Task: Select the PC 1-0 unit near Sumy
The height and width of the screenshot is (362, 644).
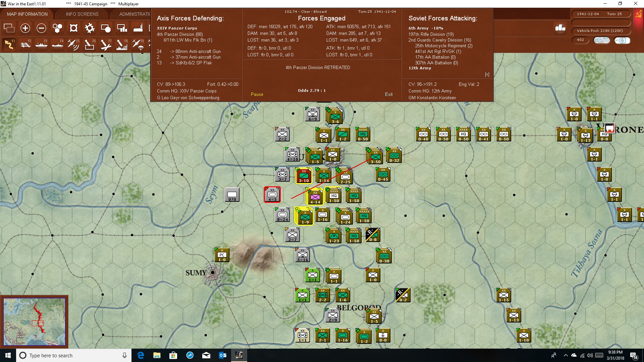Action: click(222, 255)
